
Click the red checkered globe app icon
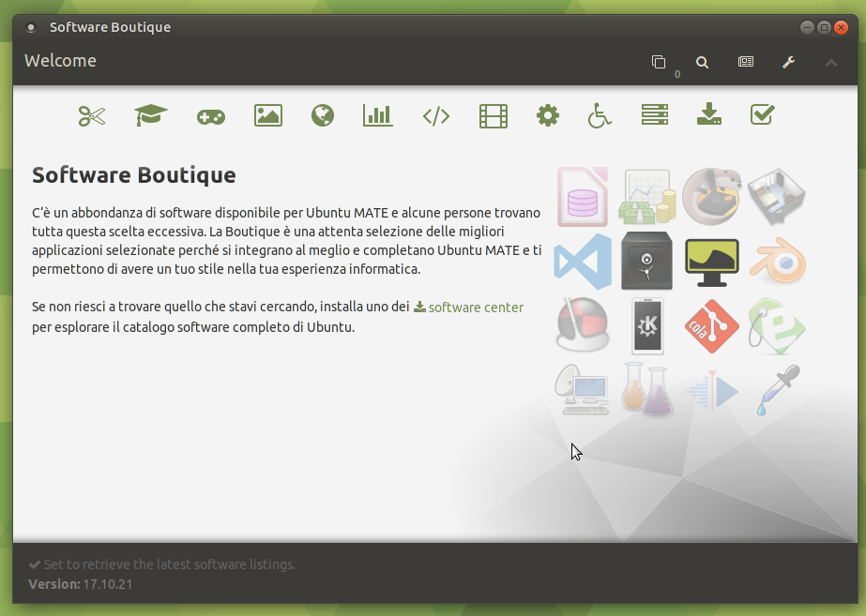coord(583,324)
